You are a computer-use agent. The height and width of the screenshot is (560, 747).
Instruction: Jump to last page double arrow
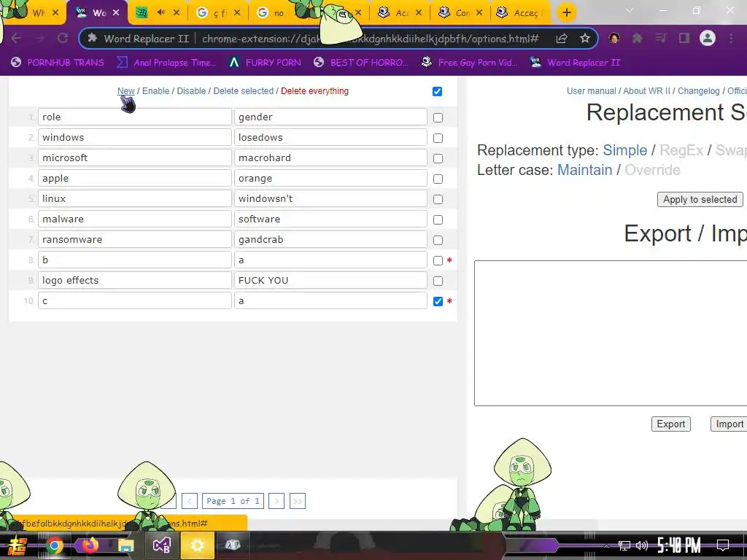click(x=298, y=501)
